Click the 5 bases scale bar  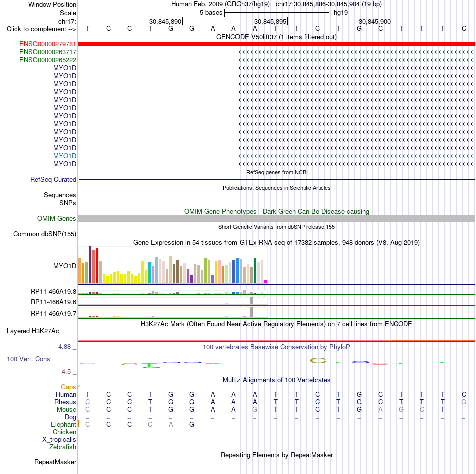tap(277, 13)
